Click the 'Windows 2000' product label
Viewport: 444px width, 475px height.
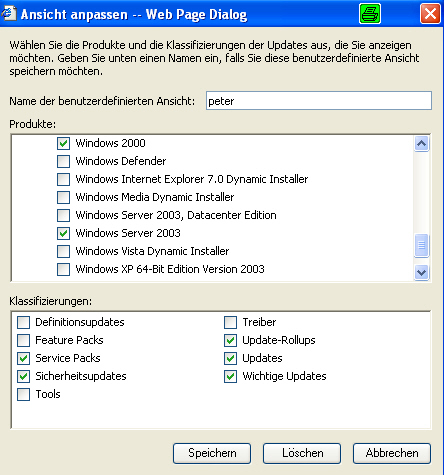(x=110, y=143)
